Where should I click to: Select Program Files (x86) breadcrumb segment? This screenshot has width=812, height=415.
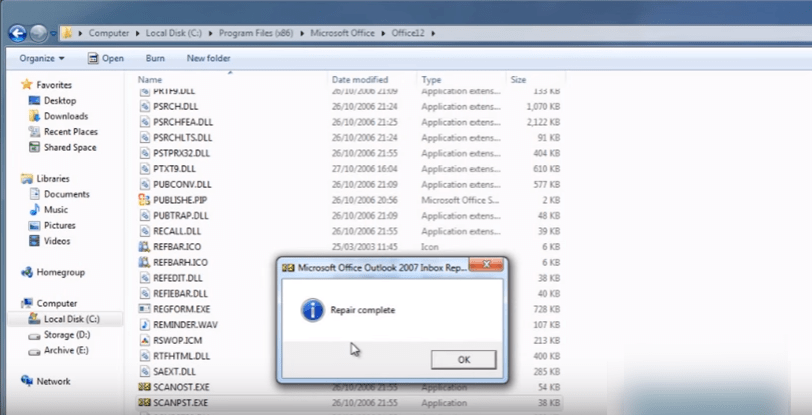(256, 33)
